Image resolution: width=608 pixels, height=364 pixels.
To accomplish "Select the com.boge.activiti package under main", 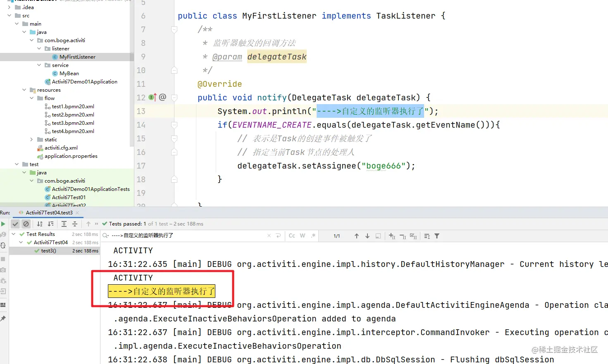I will [64, 40].
